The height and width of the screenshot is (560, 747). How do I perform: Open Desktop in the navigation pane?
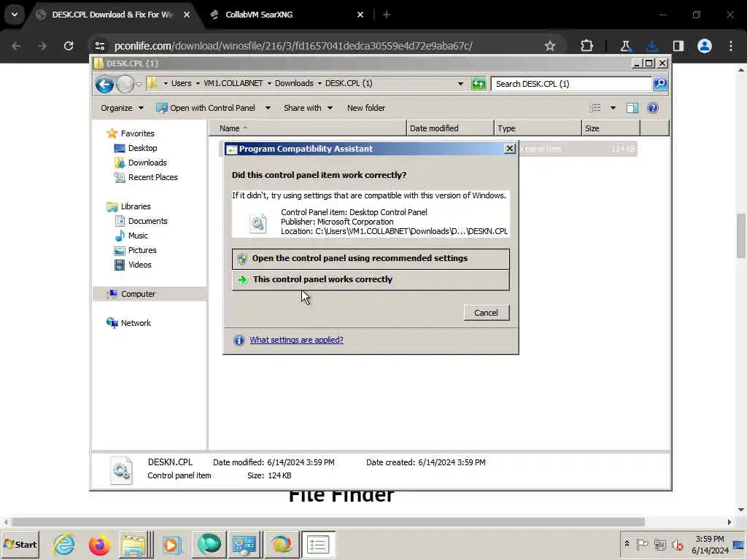(x=142, y=148)
